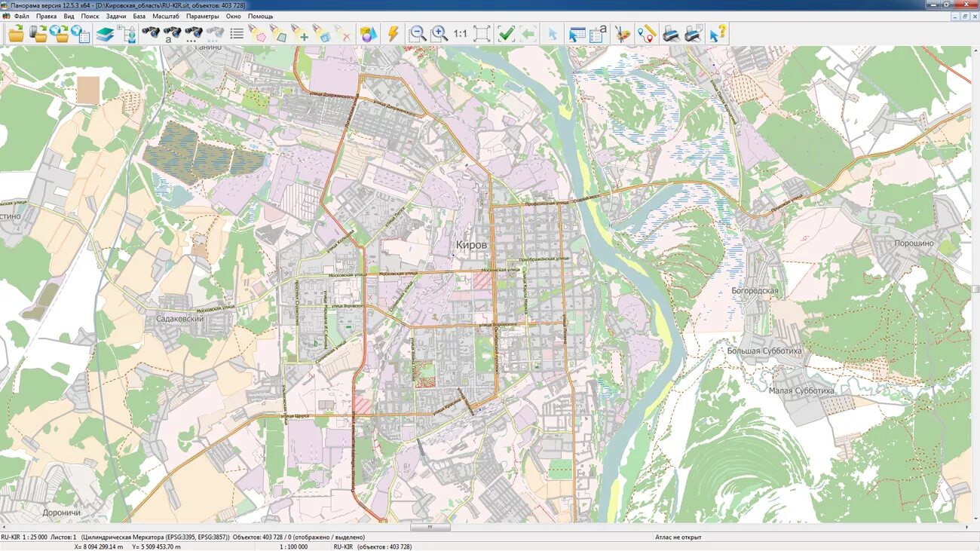Open the ruler and route markers icon
The image size is (980, 551).
(646, 33)
